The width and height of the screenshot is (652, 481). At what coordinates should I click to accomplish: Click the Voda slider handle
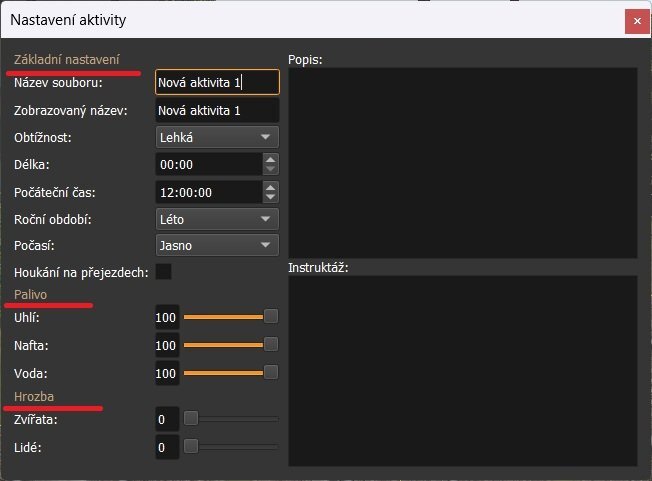point(270,372)
